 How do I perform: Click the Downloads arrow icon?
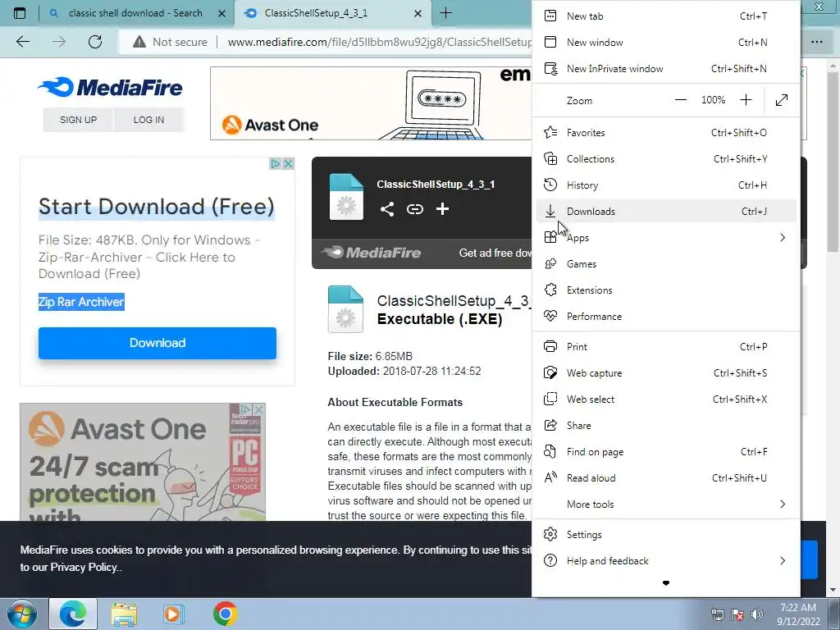[x=550, y=211]
